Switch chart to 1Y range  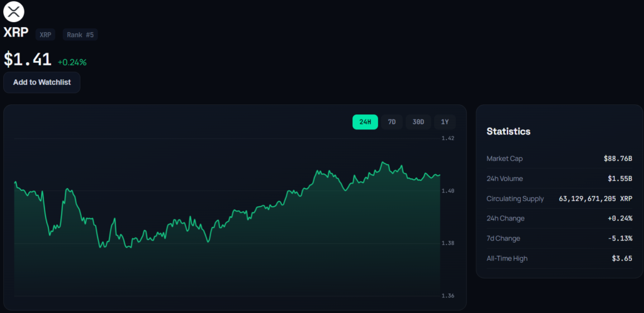coord(445,122)
